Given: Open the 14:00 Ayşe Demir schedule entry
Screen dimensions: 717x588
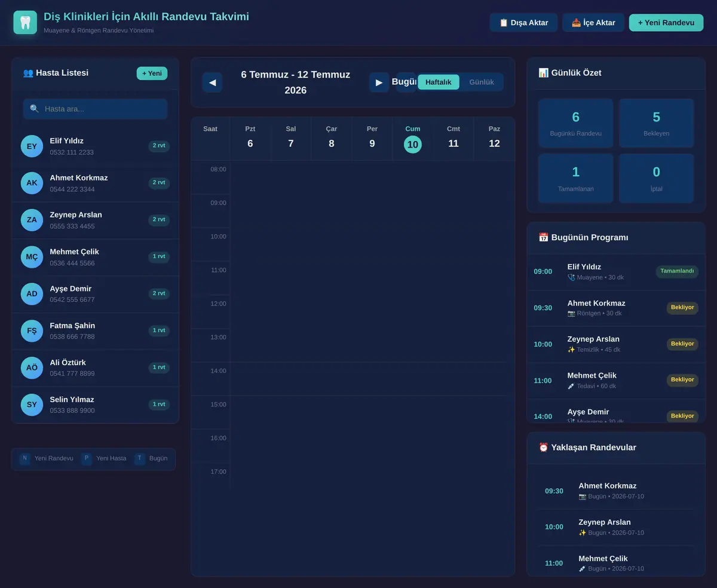Looking at the screenshot, I should (616, 412).
